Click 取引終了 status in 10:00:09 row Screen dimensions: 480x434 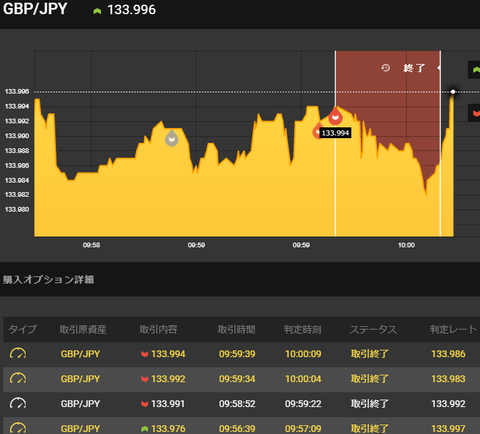point(370,354)
